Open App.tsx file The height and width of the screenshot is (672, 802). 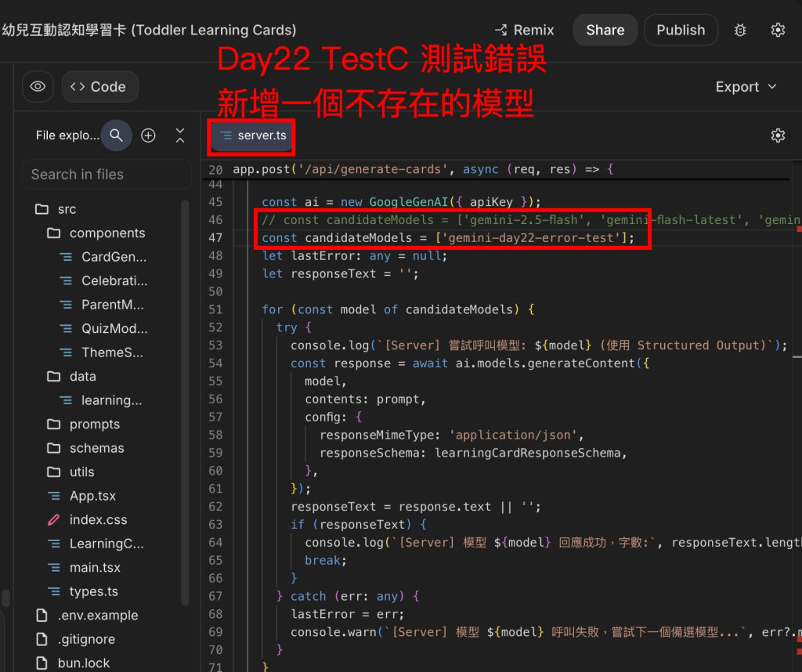coord(81,496)
